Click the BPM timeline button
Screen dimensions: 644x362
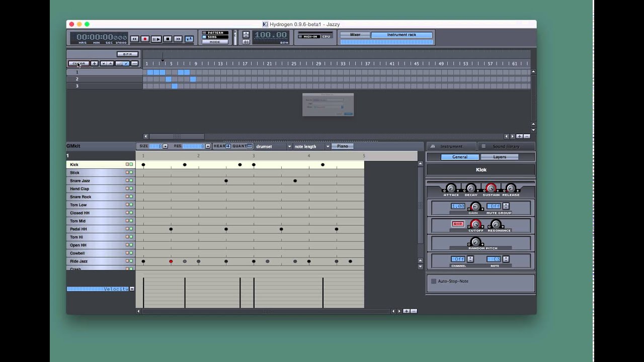[127, 54]
